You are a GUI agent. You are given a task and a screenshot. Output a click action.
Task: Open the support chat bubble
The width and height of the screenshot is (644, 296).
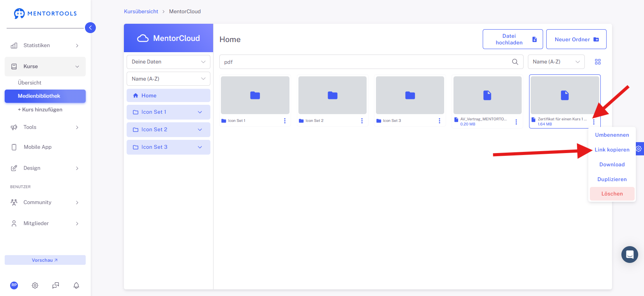[630, 255]
